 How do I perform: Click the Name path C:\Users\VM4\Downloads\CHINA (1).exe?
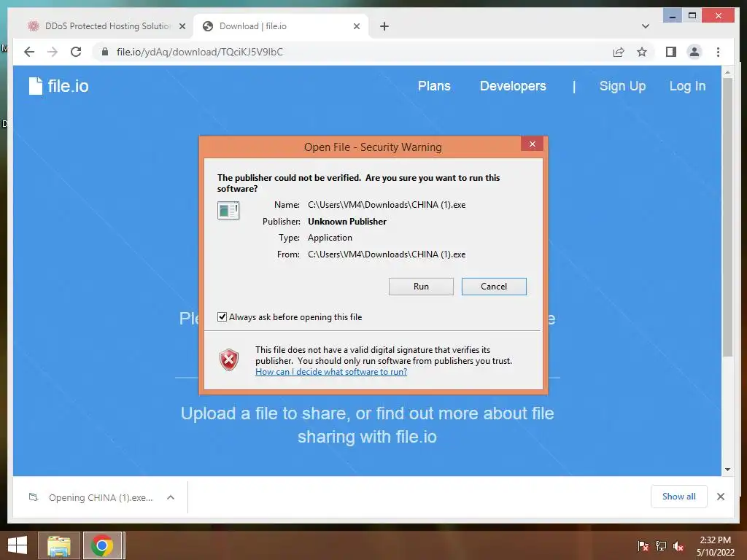click(x=387, y=205)
